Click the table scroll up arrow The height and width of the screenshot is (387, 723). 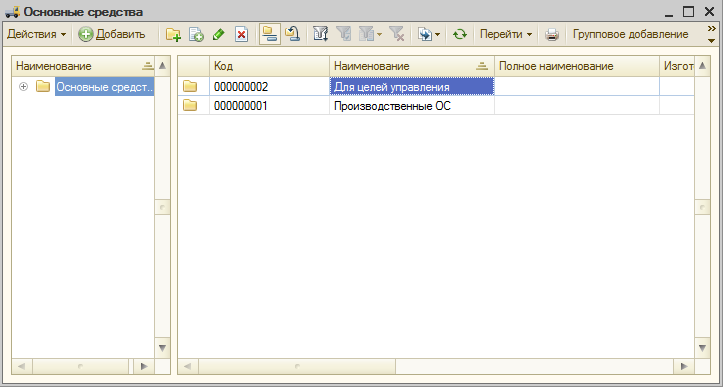click(702, 66)
